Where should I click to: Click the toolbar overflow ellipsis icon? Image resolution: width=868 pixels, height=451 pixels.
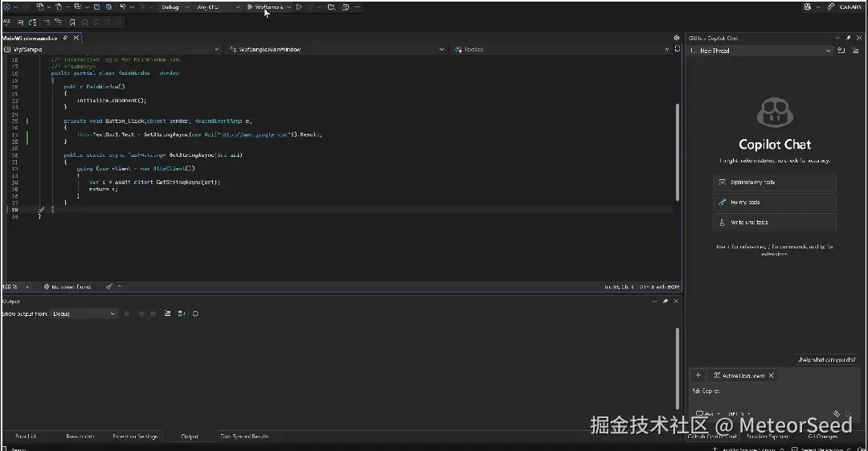[357, 7]
